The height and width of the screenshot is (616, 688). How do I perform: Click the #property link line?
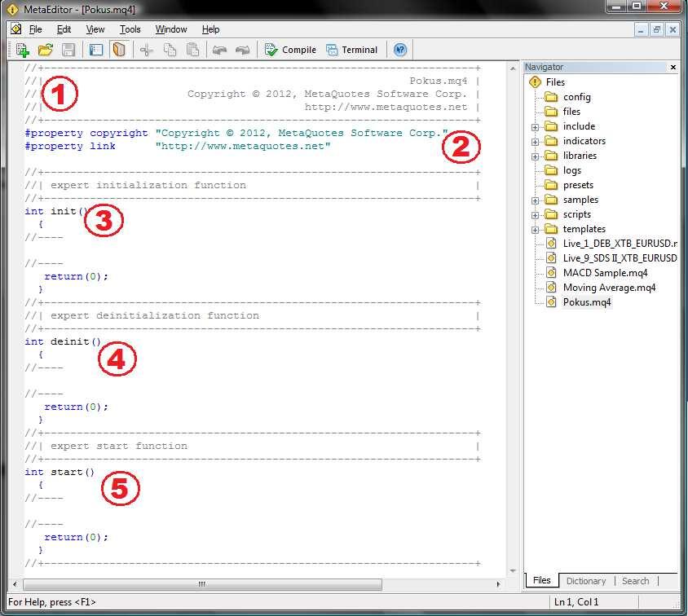pos(178,146)
